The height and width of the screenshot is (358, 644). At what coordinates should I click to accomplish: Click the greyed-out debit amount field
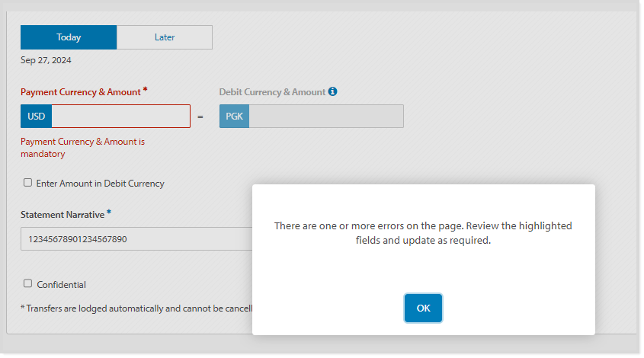click(x=325, y=117)
